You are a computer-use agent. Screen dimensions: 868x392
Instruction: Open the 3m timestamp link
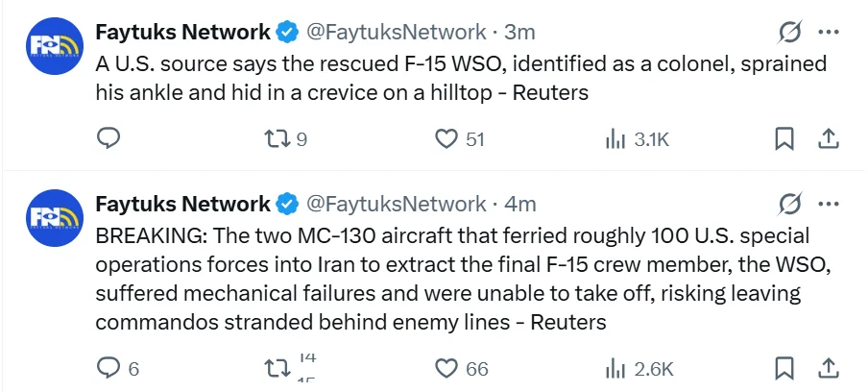(x=518, y=33)
